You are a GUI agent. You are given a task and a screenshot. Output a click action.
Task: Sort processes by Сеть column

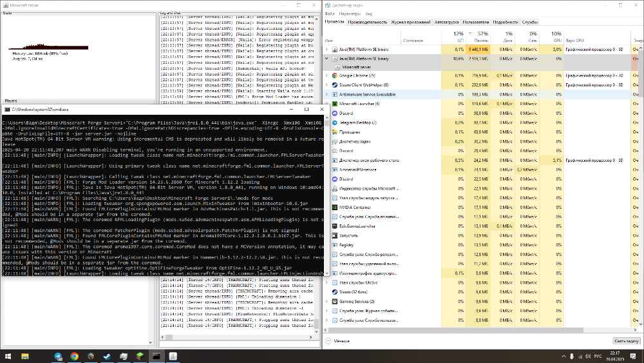pyautogui.click(x=527, y=37)
